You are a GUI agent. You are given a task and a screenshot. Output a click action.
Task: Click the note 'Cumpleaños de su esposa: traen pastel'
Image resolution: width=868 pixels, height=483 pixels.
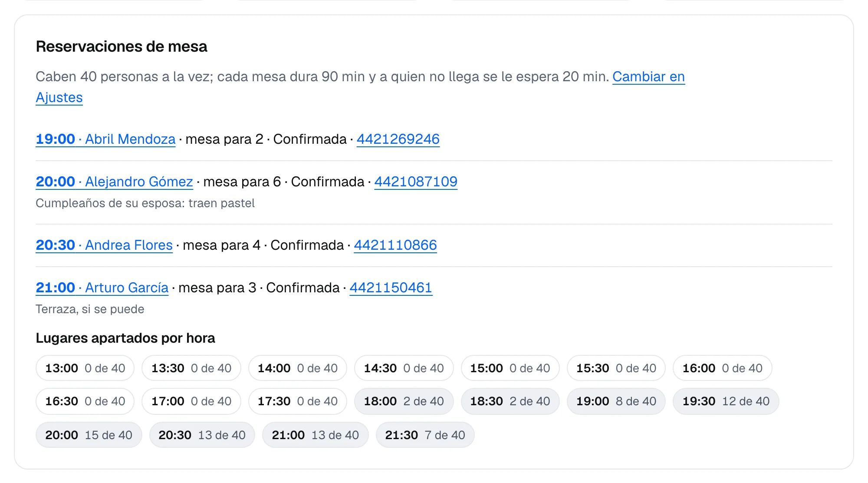pyautogui.click(x=145, y=203)
